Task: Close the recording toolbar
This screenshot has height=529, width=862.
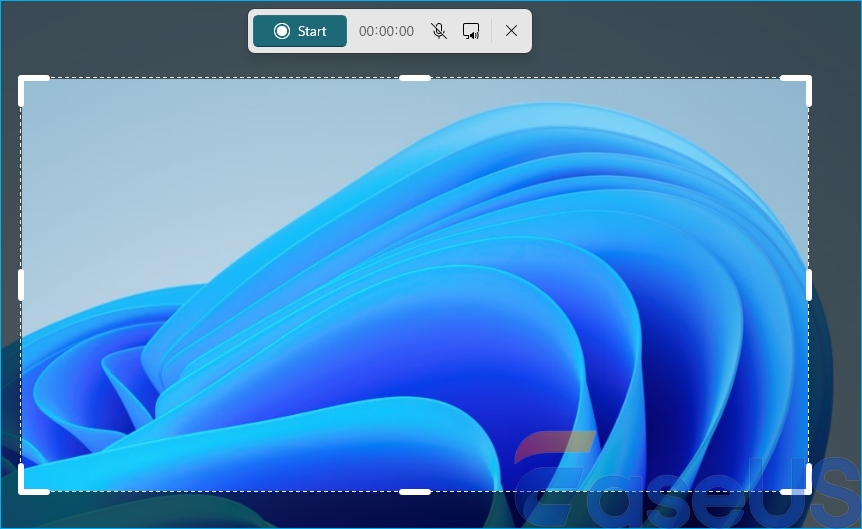Action: coord(511,31)
